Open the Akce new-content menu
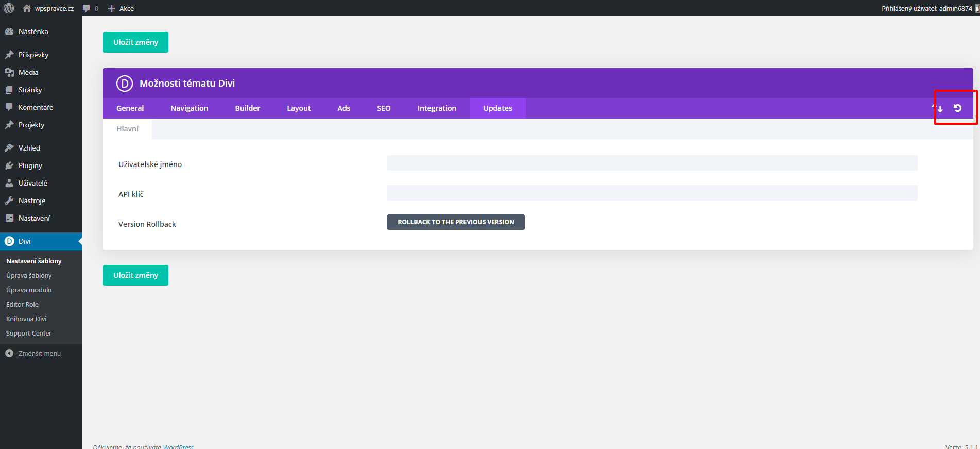980x449 pixels. 121,8
